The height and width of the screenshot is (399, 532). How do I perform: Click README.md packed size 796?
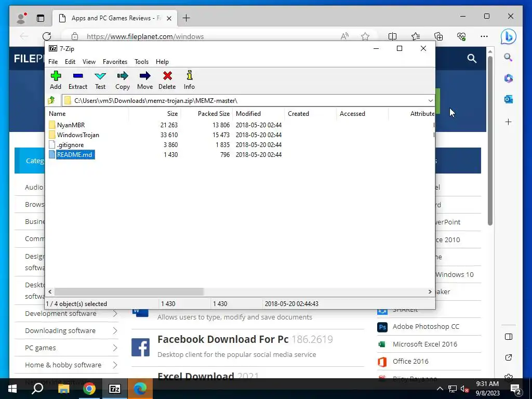[x=224, y=155]
